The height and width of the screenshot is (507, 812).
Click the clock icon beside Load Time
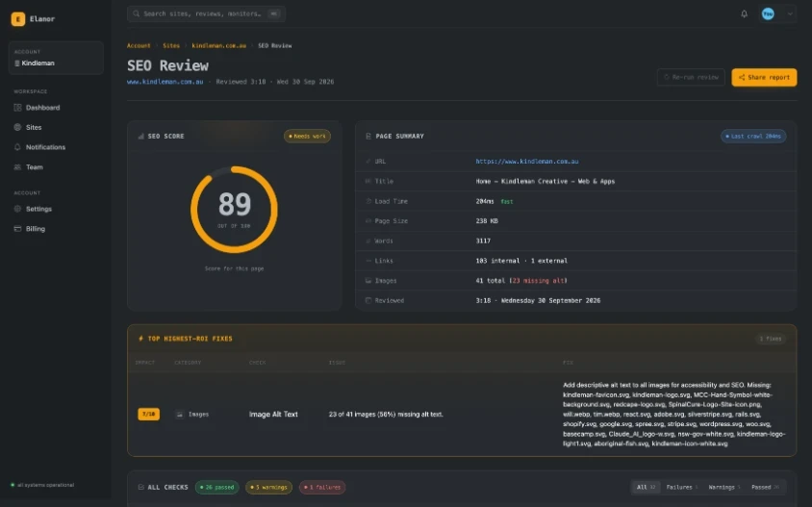pyautogui.click(x=368, y=201)
